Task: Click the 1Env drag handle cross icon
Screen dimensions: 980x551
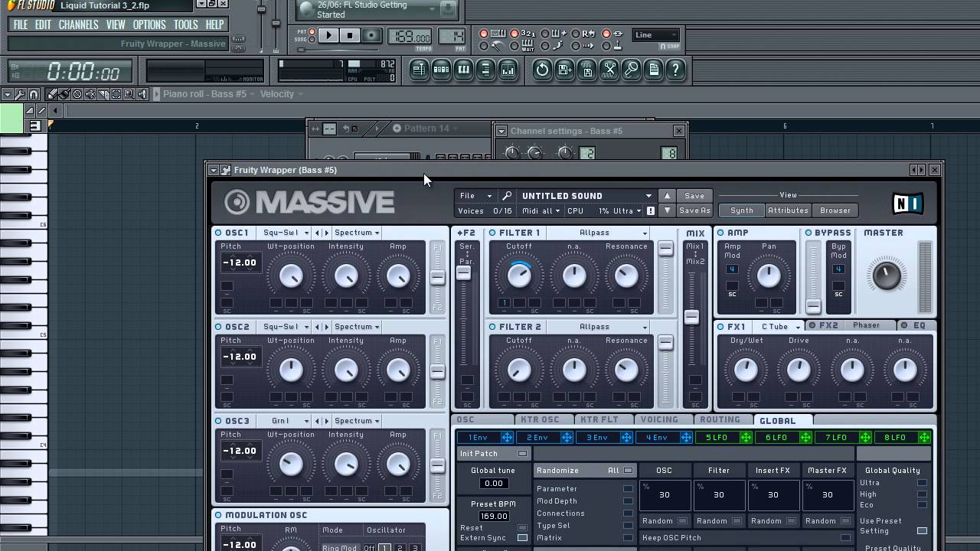Action: click(x=507, y=437)
